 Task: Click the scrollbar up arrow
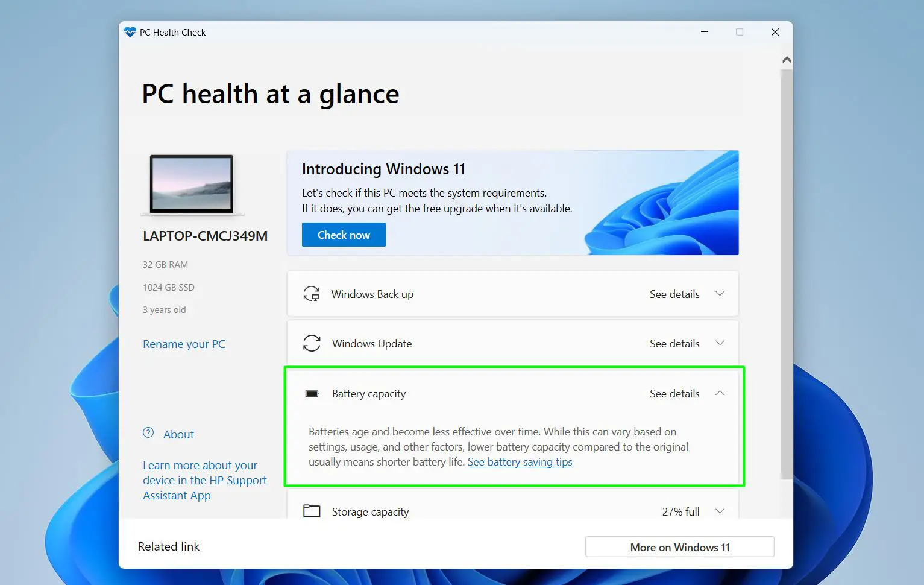tap(787, 60)
